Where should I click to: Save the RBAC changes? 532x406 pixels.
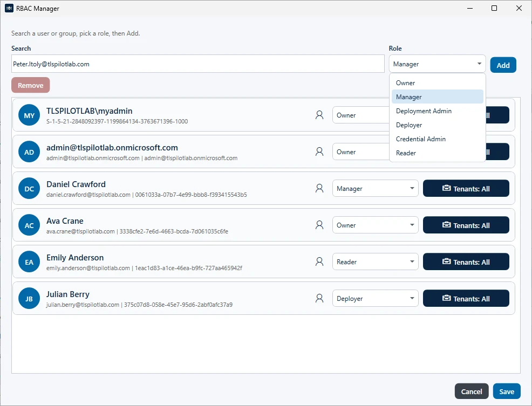click(x=507, y=391)
